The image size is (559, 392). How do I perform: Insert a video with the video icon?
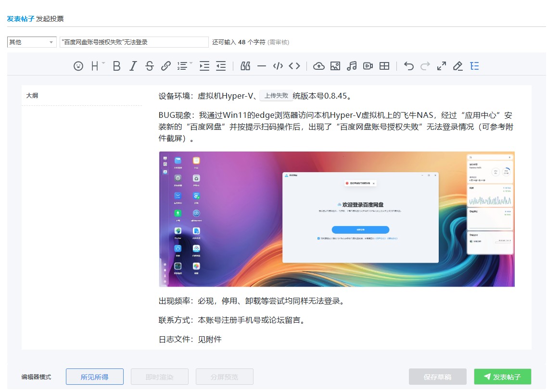click(x=368, y=66)
